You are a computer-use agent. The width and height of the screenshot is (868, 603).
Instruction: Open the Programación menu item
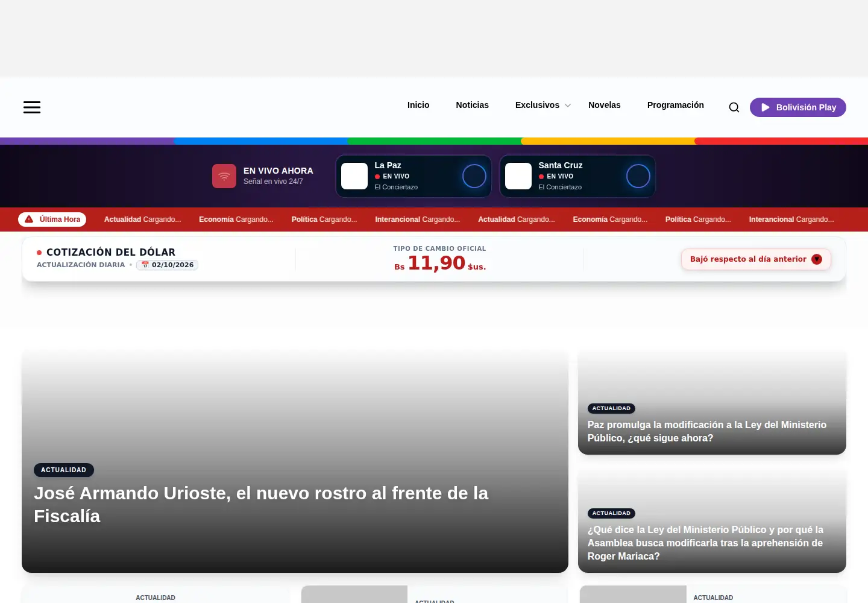[676, 105]
